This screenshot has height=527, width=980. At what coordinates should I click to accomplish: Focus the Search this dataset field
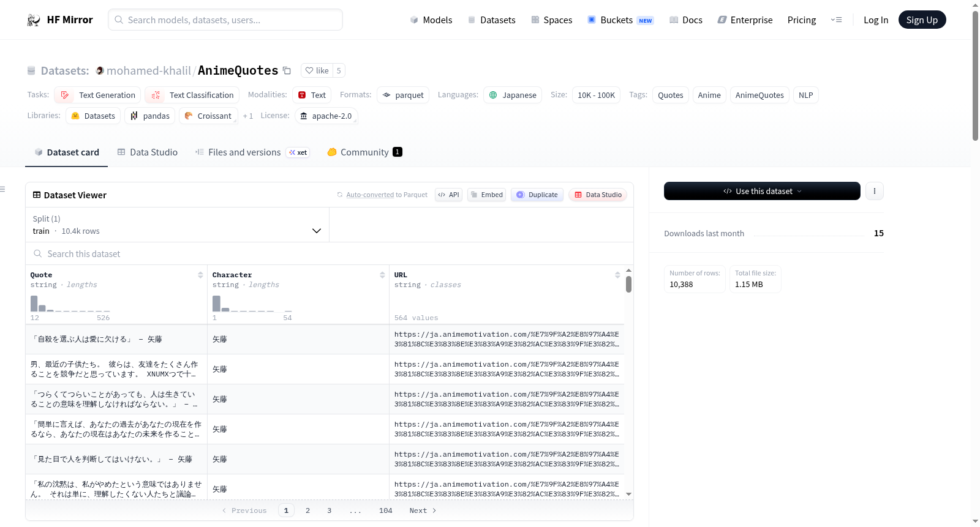tap(330, 253)
